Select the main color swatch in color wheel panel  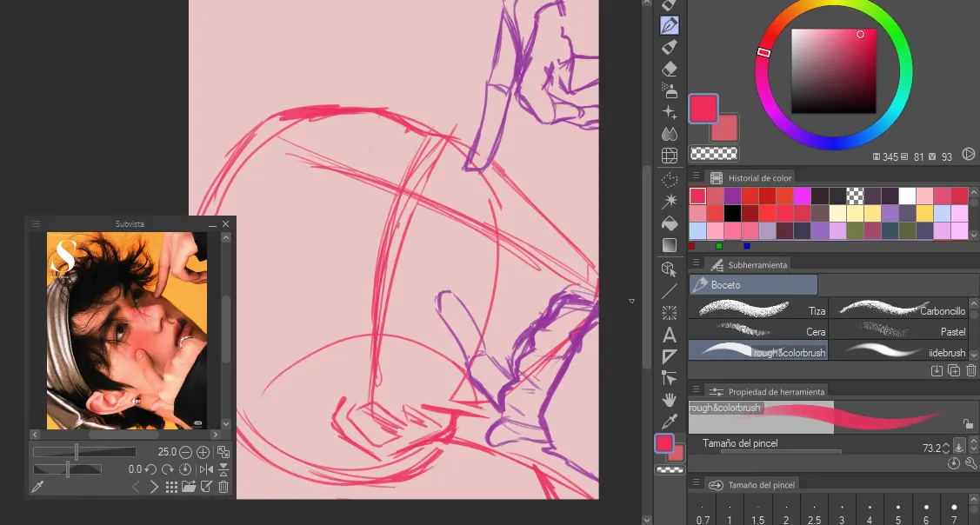(x=703, y=108)
